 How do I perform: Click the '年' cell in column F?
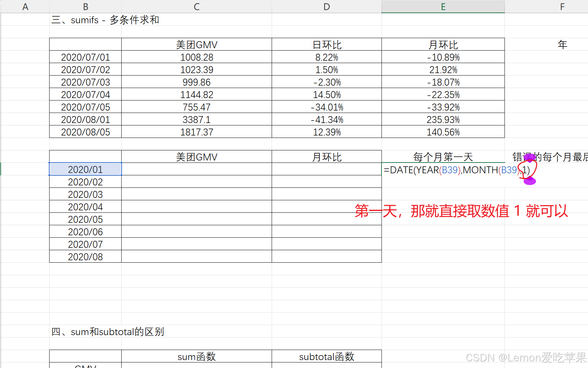[x=562, y=44]
